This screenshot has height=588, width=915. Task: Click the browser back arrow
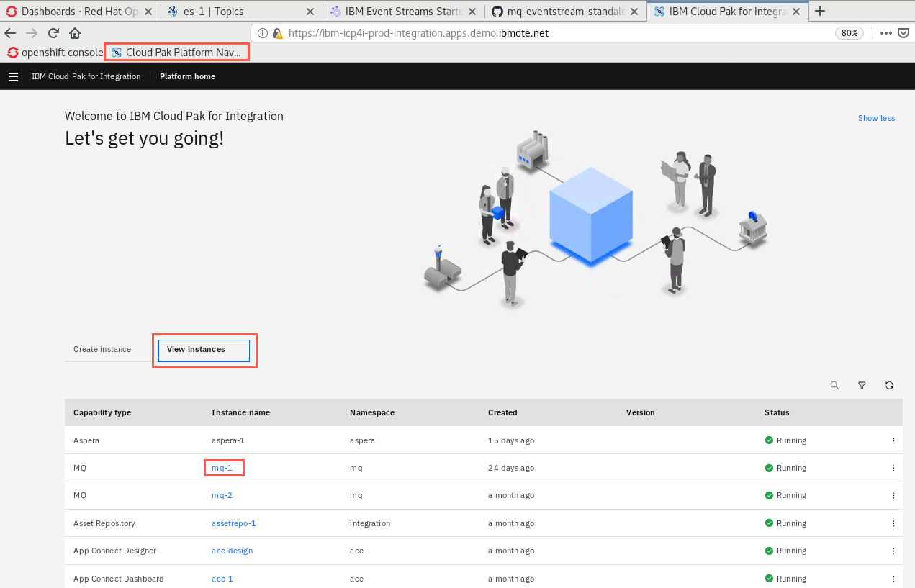coord(10,33)
